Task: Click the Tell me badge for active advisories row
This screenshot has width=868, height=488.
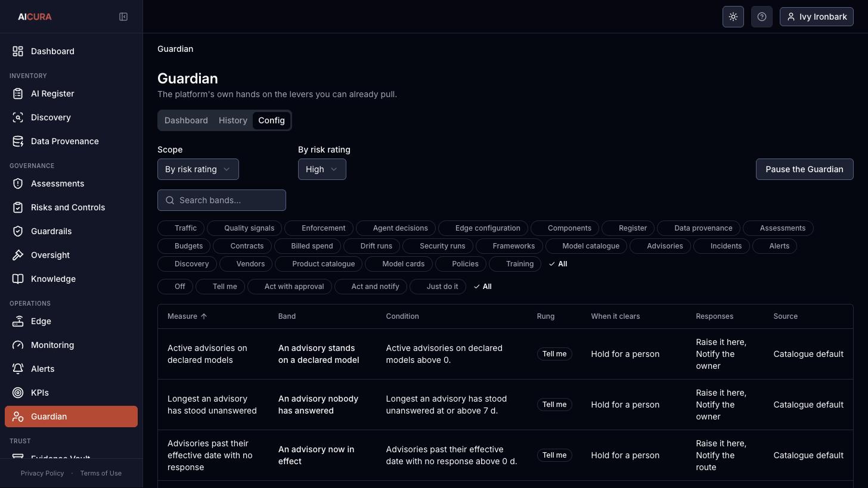Action: (554, 354)
